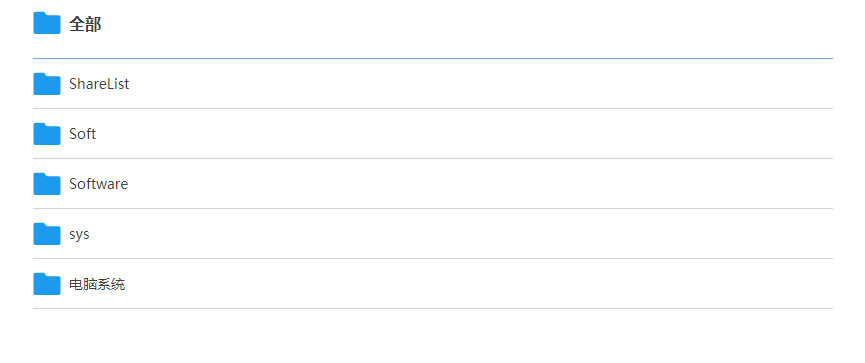The width and height of the screenshot is (865, 363).
Task: Select the ShareList row's empty area
Action: click(x=480, y=84)
